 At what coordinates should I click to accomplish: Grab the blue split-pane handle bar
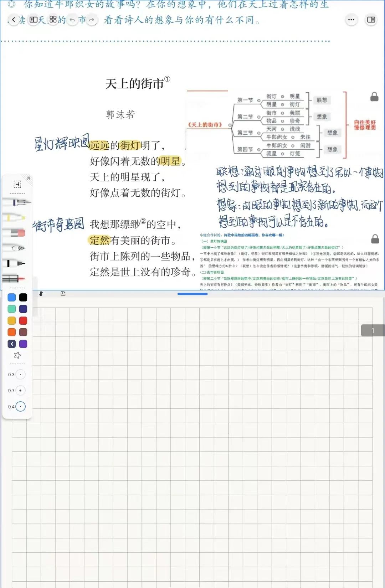click(192, 294)
